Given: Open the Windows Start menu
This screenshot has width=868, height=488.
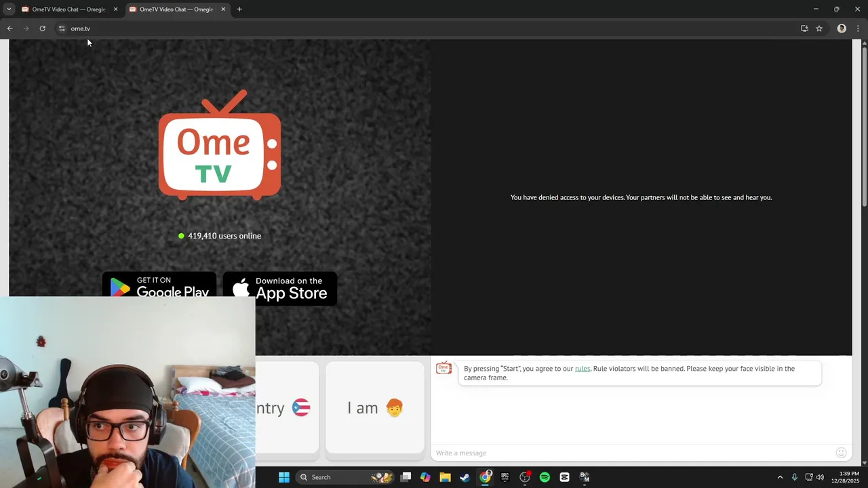Looking at the screenshot, I should point(284,477).
